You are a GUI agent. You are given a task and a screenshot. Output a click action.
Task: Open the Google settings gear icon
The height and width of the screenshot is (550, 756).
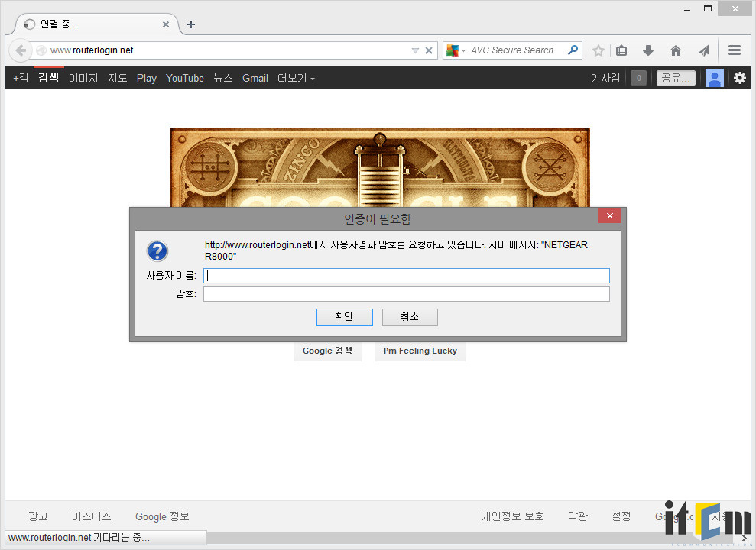(x=740, y=78)
